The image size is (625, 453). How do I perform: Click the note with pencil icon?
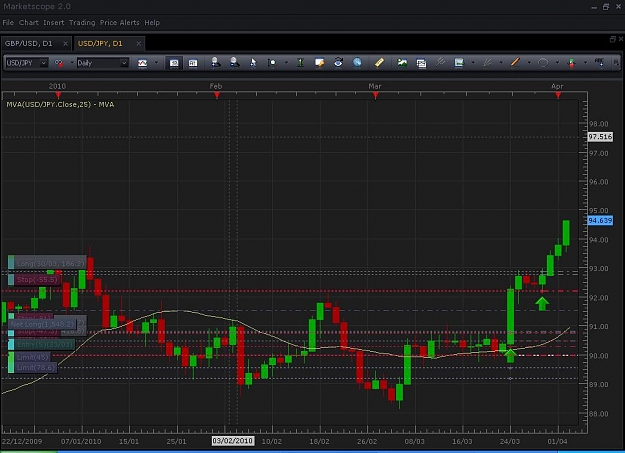click(x=319, y=63)
